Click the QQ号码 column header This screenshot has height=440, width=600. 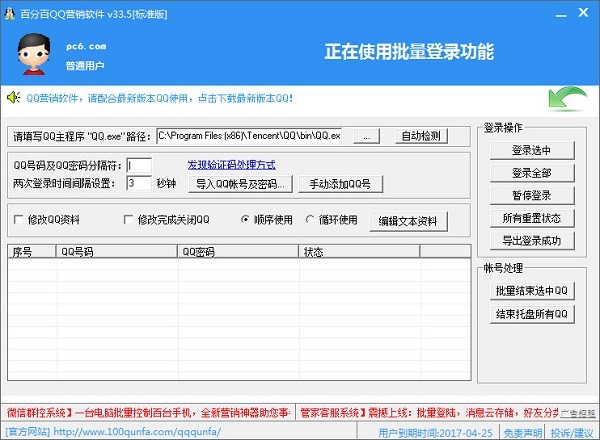[117, 251]
